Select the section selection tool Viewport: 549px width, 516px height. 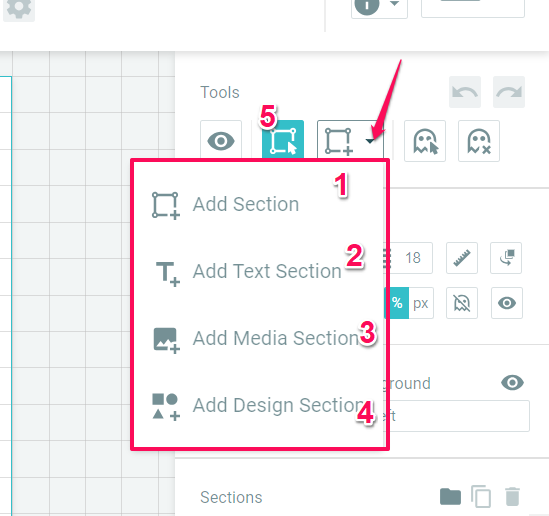[283, 141]
